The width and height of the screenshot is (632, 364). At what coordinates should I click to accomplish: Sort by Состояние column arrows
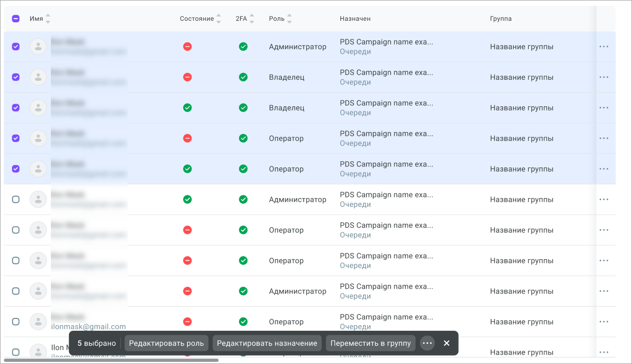218,19
